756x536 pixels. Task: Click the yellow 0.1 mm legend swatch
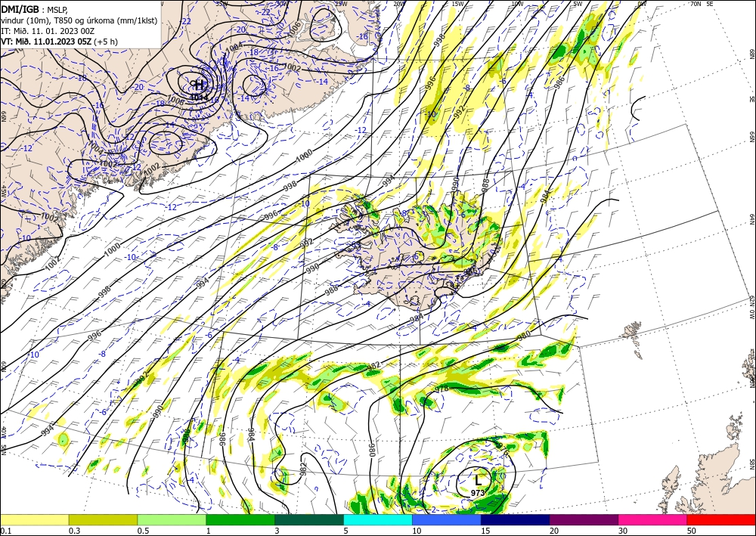tap(34, 519)
